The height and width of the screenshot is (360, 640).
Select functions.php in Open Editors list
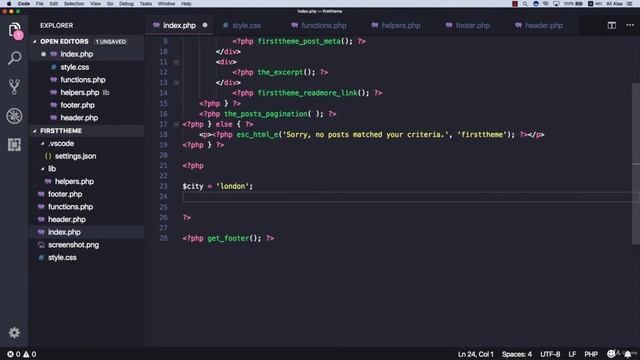[87, 80]
